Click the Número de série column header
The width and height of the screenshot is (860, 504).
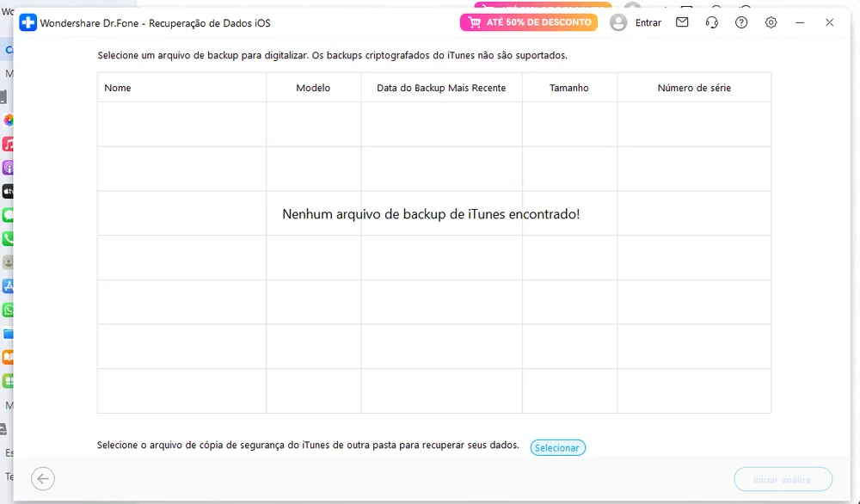(694, 88)
